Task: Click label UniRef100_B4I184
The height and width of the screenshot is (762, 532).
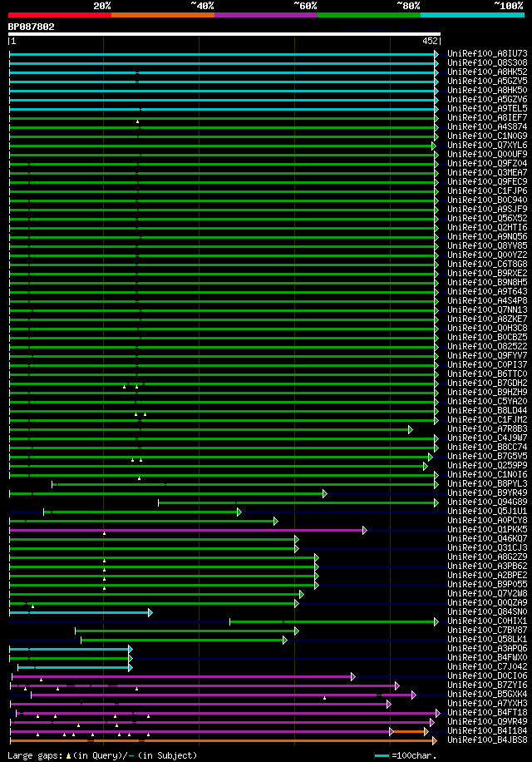Action: point(487,731)
